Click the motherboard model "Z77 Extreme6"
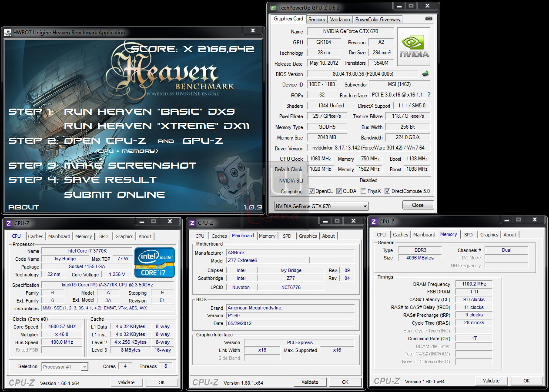Image resolution: width=549 pixels, height=392 pixels. (267, 260)
